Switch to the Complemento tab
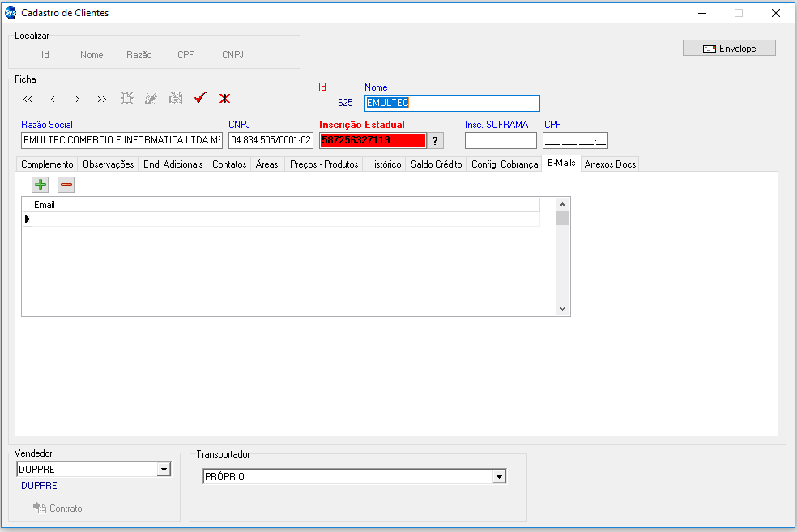 pos(47,164)
